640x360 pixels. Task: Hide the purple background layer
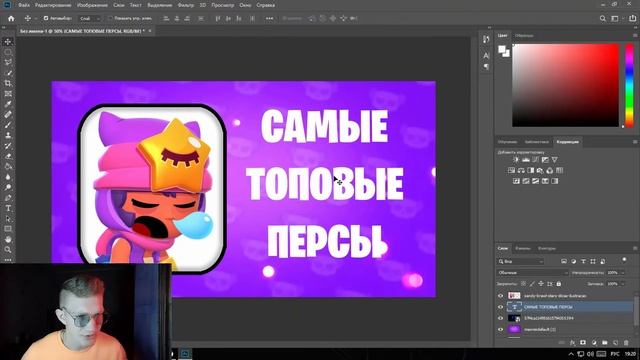point(500,329)
